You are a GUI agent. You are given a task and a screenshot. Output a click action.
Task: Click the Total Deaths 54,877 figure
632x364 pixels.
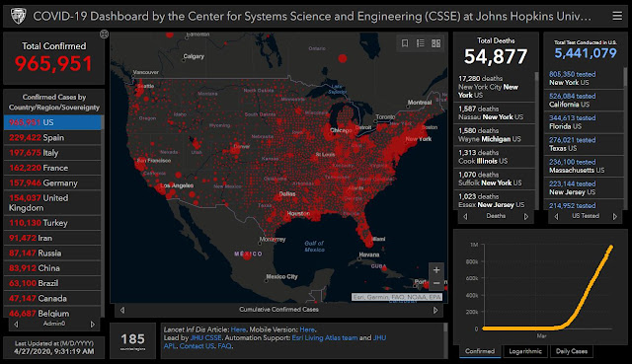pyautogui.click(x=496, y=57)
